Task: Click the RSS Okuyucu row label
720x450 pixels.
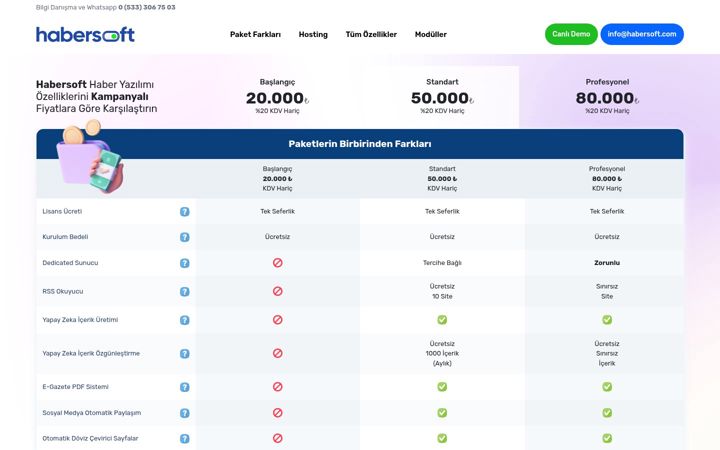Action: tap(63, 292)
